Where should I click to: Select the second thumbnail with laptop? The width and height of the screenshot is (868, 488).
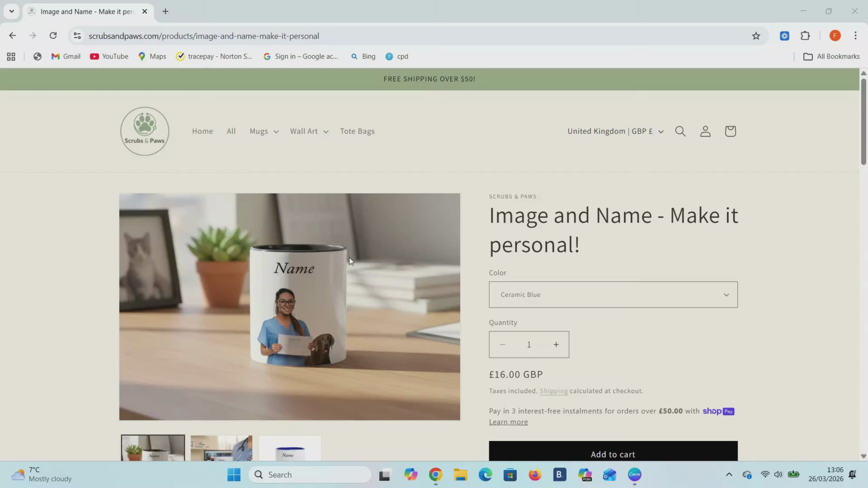pyautogui.click(x=221, y=448)
